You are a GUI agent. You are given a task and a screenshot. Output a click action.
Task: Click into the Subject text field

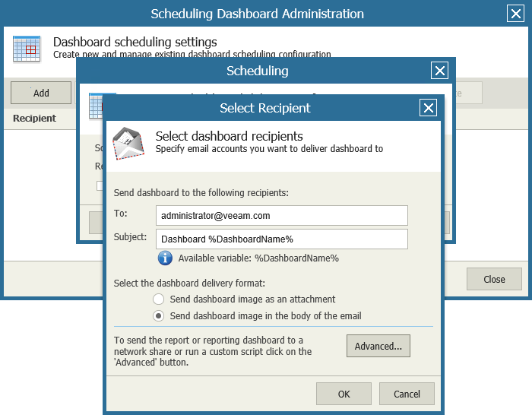281,239
